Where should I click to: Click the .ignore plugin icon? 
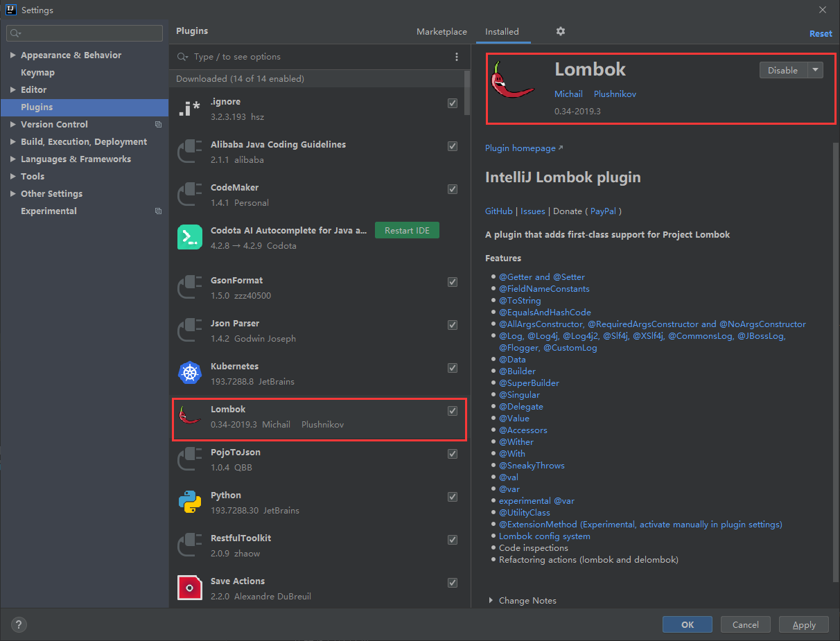189,109
